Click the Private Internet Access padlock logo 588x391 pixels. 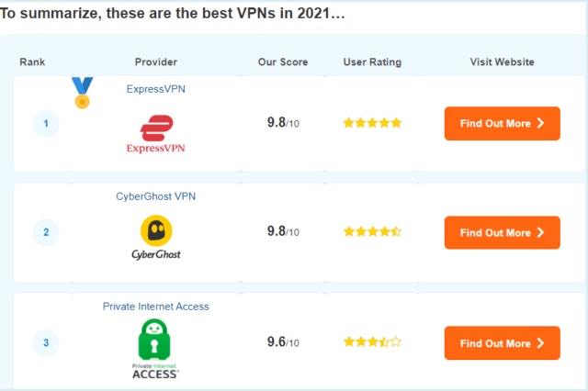(155, 349)
